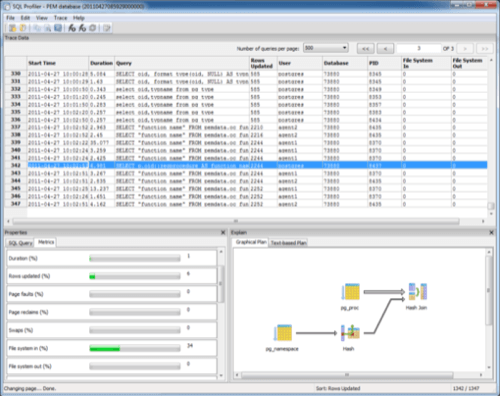Click duration value 35.077 in row 339
Viewport: 500px width, 396px height.
(99, 143)
